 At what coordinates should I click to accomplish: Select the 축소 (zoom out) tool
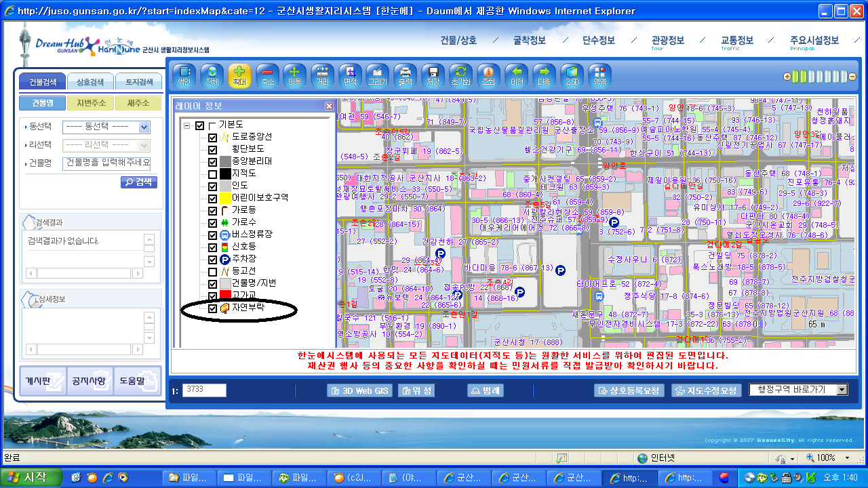point(267,75)
